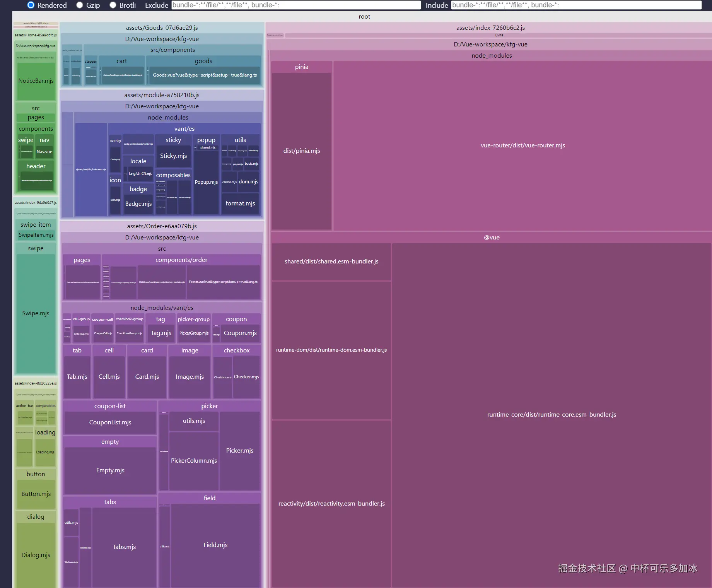
Task: Click the Image.mjs block
Action: click(190, 377)
